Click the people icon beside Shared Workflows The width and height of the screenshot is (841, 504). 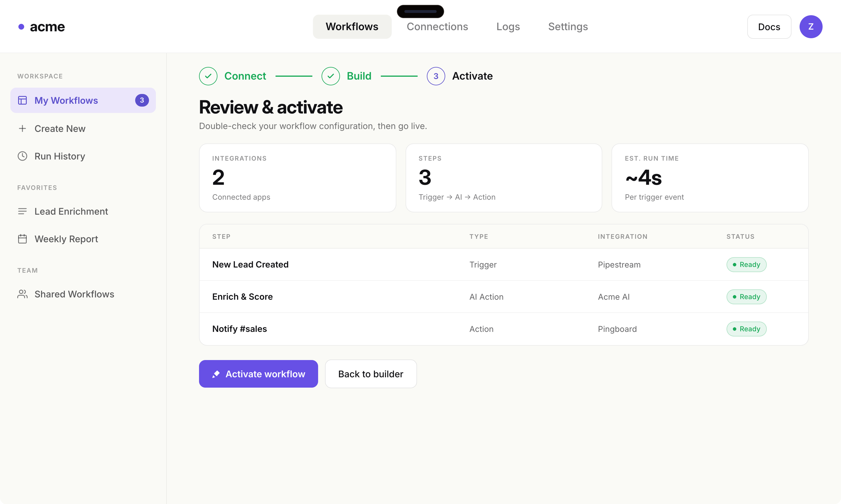(x=22, y=294)
